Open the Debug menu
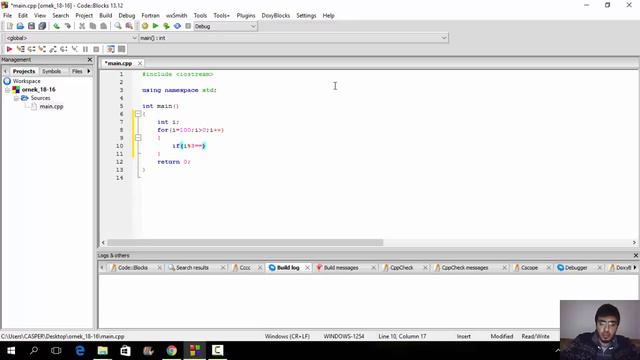This screenshot has height=360, width=640. tap(127, 16)
